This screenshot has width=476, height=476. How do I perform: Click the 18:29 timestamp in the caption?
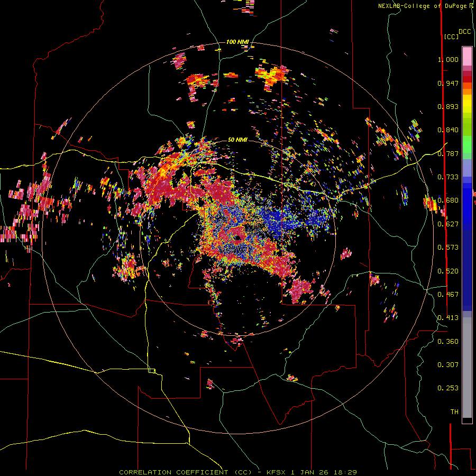point(346,472)
